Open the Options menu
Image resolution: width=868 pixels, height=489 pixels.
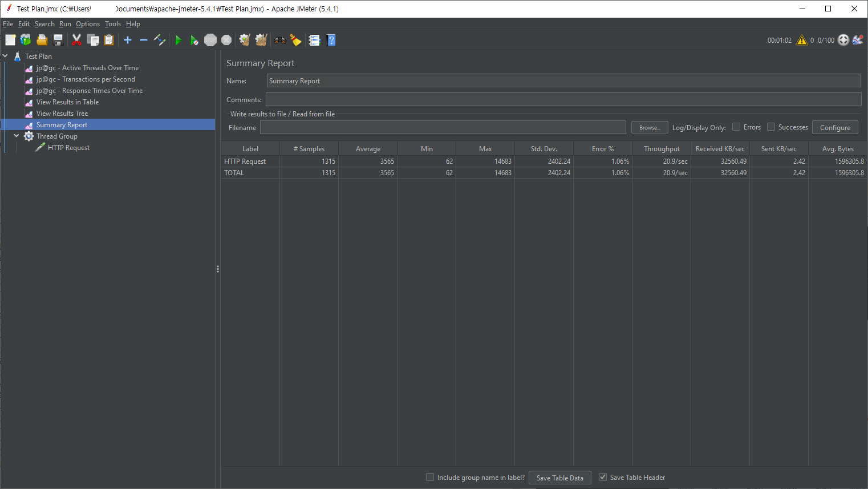coord(88,24)
